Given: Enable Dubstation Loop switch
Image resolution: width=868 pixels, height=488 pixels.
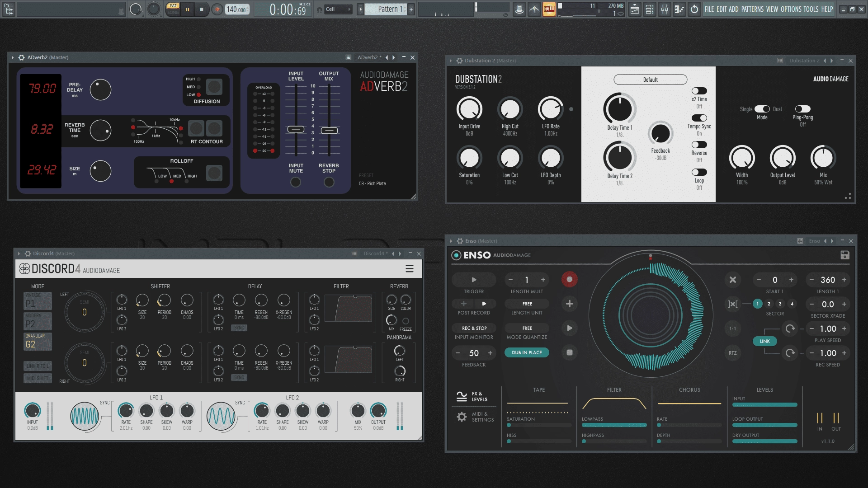Looking at the screenshot, I should click(x=699, y=172).
